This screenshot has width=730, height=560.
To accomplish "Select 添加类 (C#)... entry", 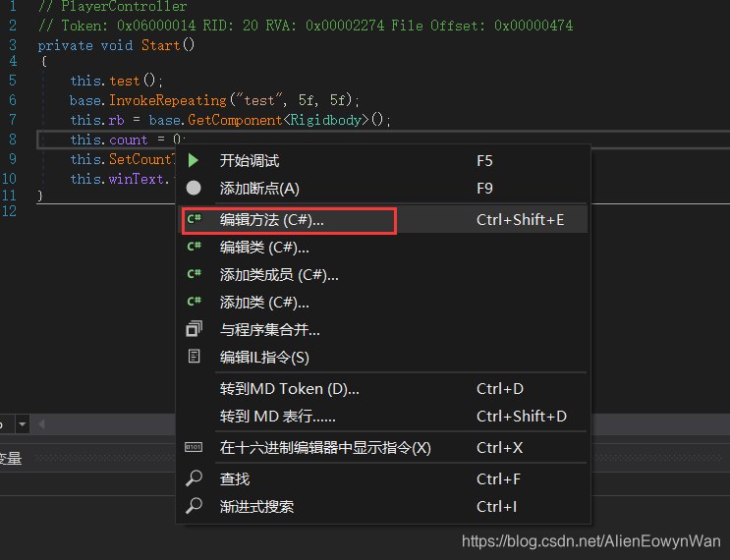I will [383, 303].
